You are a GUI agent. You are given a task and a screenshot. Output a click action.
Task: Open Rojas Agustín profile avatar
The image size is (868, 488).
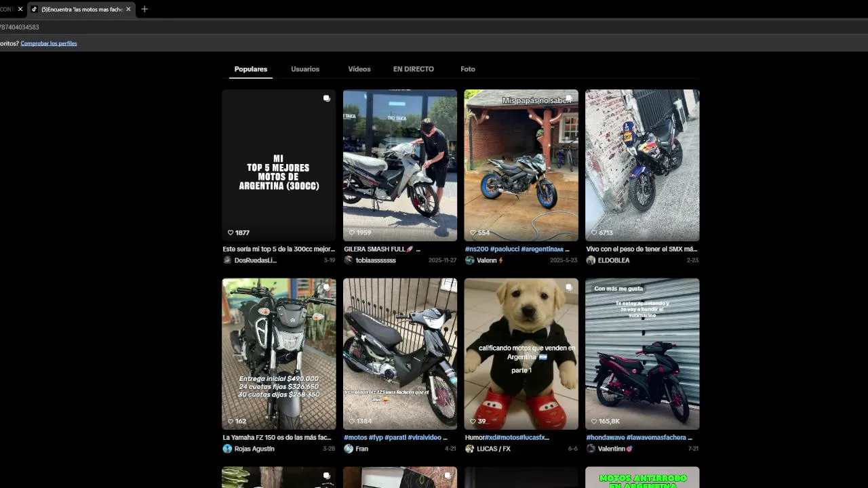227,449
